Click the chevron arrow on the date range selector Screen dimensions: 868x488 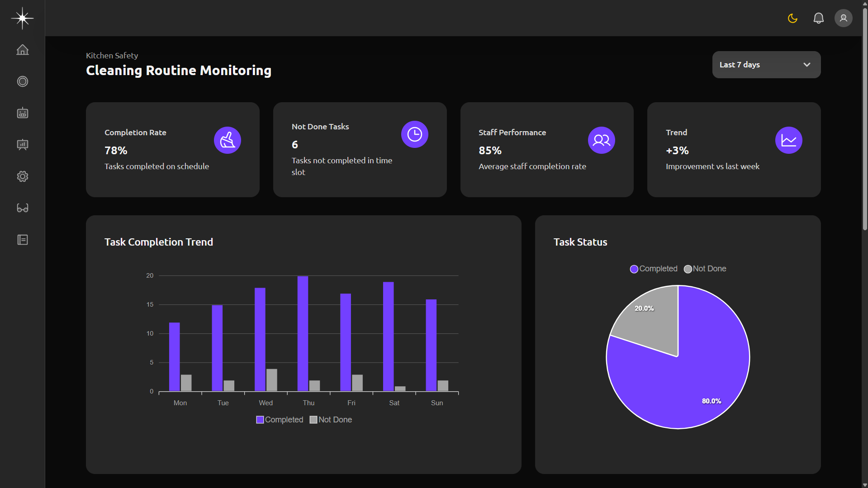[806, 65]
